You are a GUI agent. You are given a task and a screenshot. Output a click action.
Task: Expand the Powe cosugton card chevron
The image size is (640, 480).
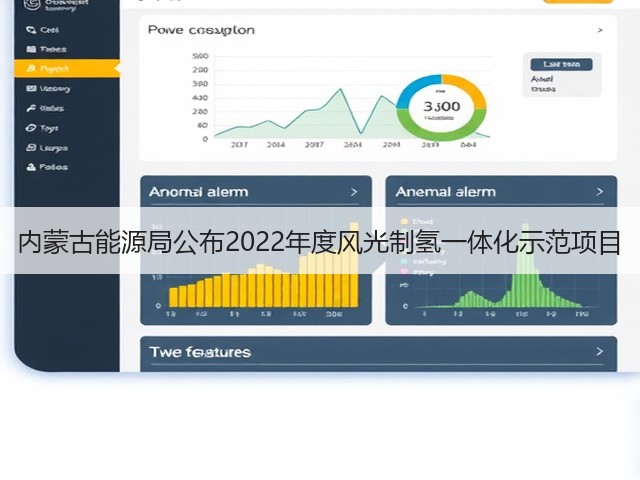coord(600,30)
